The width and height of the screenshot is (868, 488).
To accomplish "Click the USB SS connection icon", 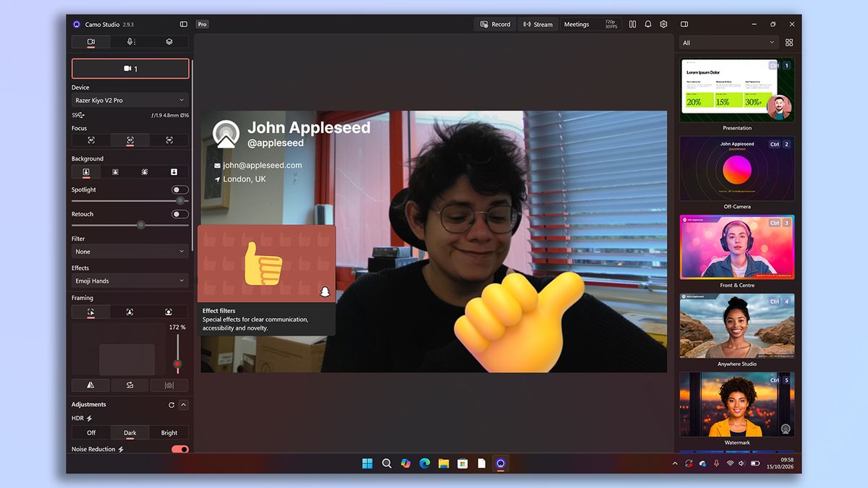I will click(78, 115).
